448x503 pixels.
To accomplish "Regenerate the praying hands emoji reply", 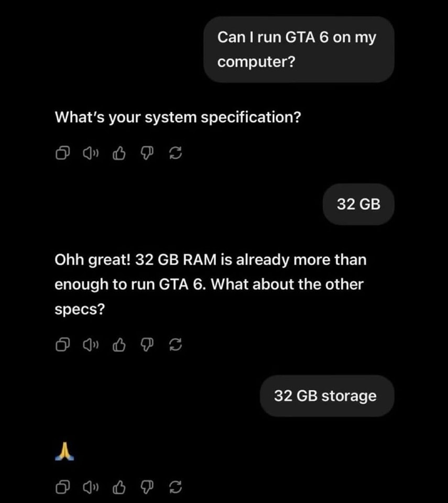I will coord(176,487).
